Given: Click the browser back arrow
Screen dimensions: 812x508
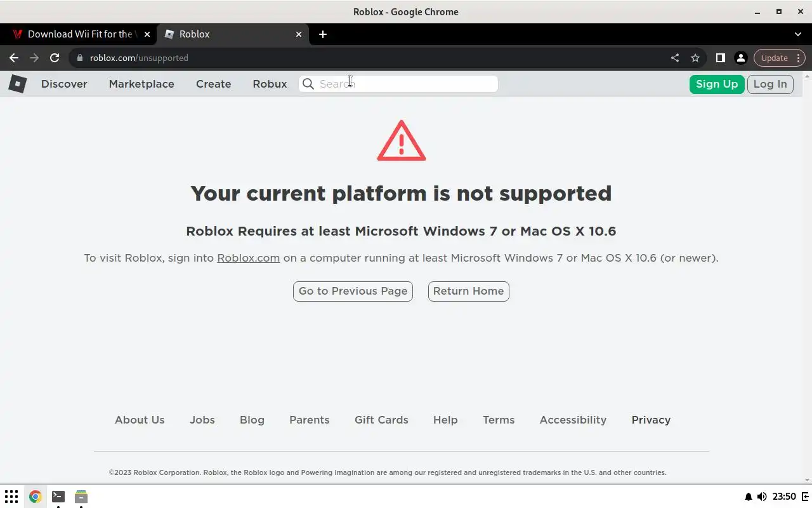Looking at the screenshot, I should point(14,58).
